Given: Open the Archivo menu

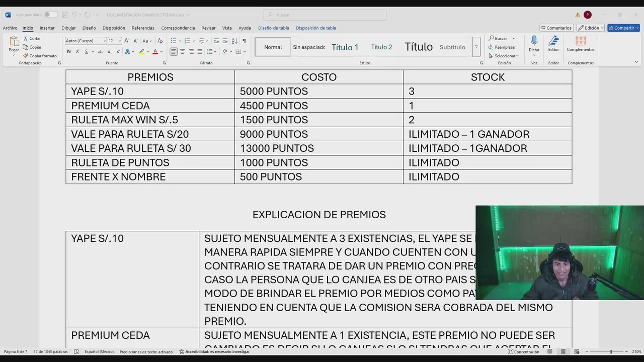Looking at the screenshot, I should 10,28.
